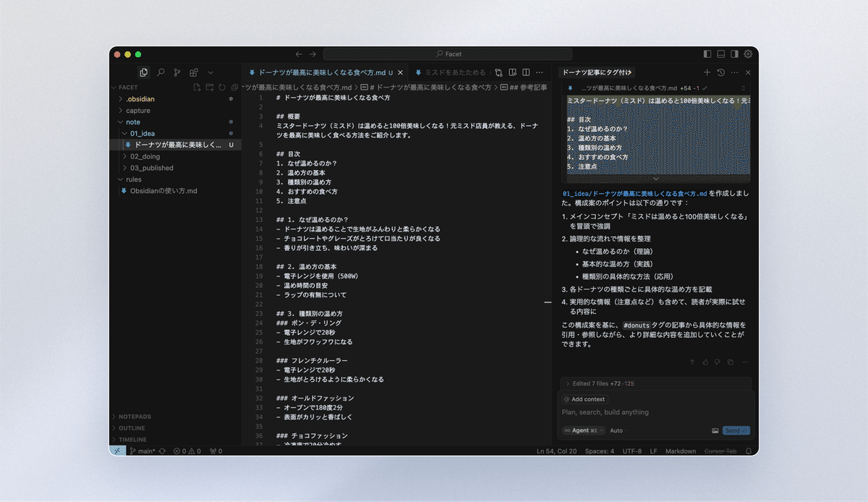Screen dimensions: 868x502
Task: Open the Source Control view icon
Action: [176, 72]
